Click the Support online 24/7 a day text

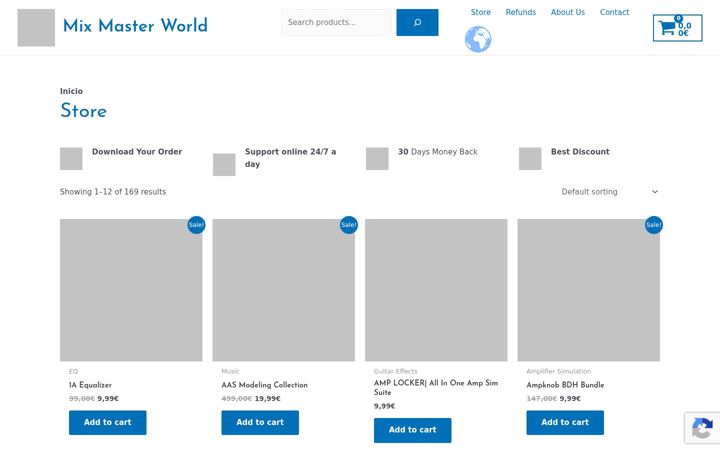[290, 158]
